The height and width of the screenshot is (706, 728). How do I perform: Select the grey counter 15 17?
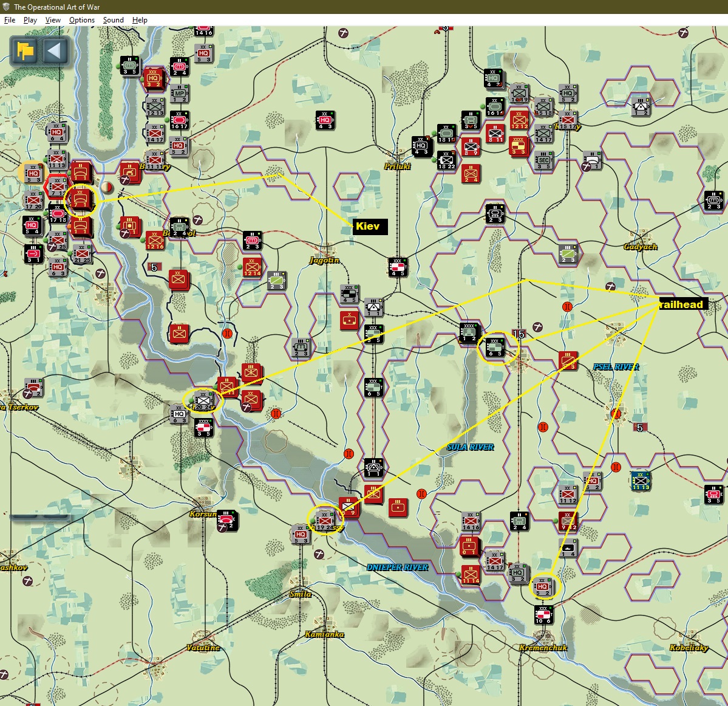click(567, 120)
